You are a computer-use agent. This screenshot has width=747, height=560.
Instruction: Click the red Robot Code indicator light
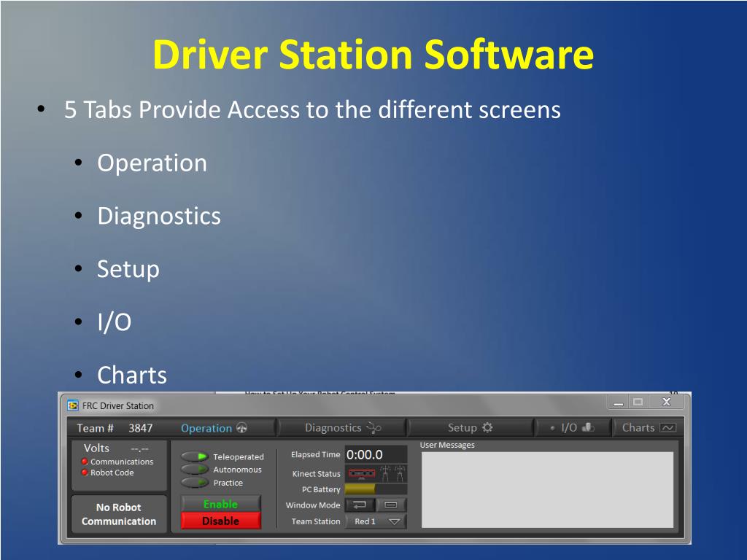click(85, 472)
